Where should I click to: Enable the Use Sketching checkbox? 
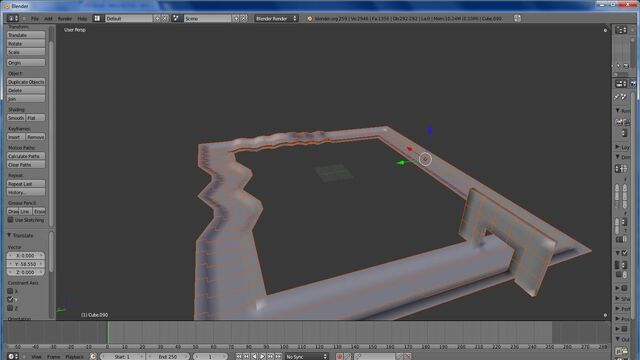point(11,220)
